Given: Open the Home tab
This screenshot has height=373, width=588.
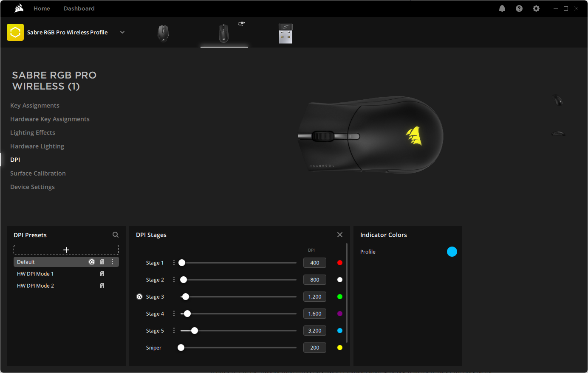Looking at the screenshot, I should (x=42, y=8).
